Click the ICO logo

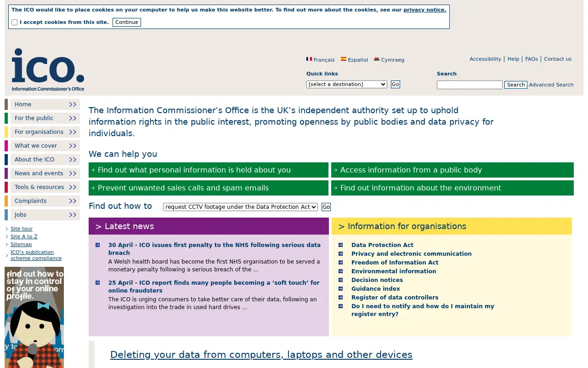48,70
